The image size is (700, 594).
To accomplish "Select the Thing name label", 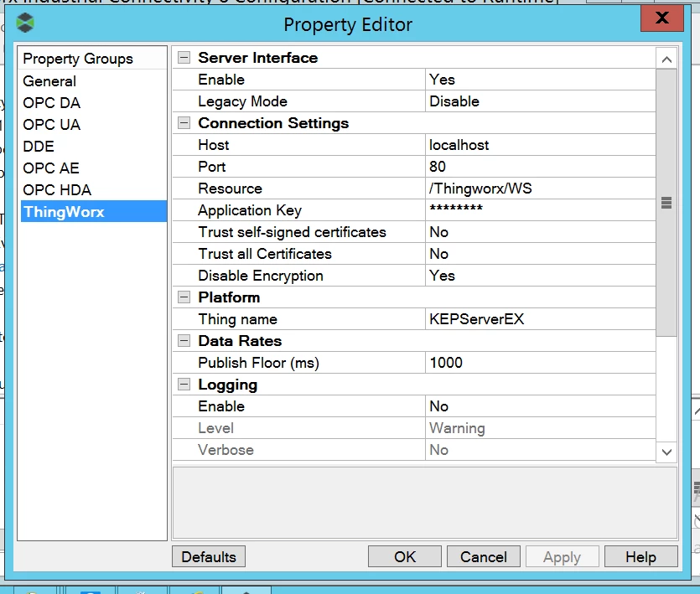I will click(237, 319).
